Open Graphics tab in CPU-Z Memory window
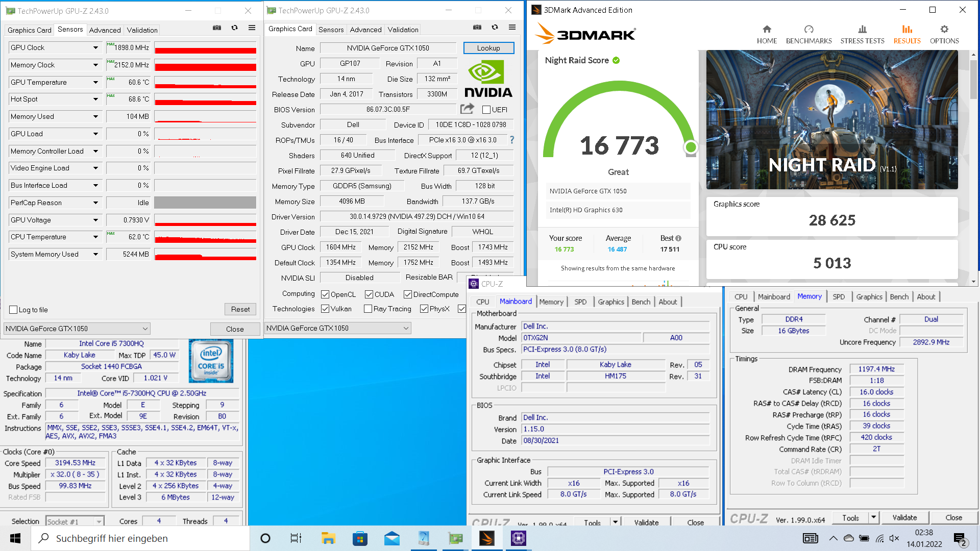 point(869,297)
